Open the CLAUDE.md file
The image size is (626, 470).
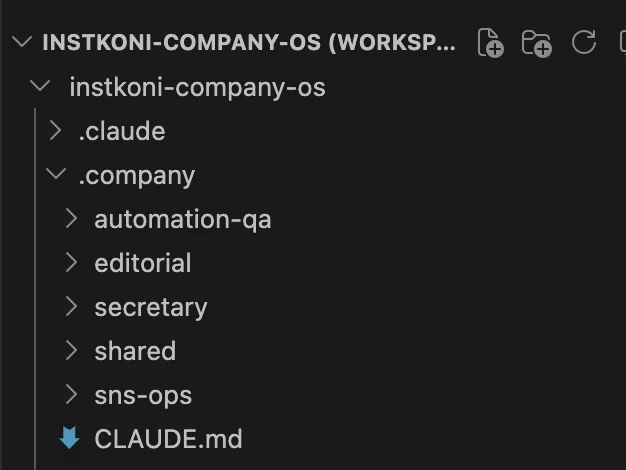coord(168,439)
